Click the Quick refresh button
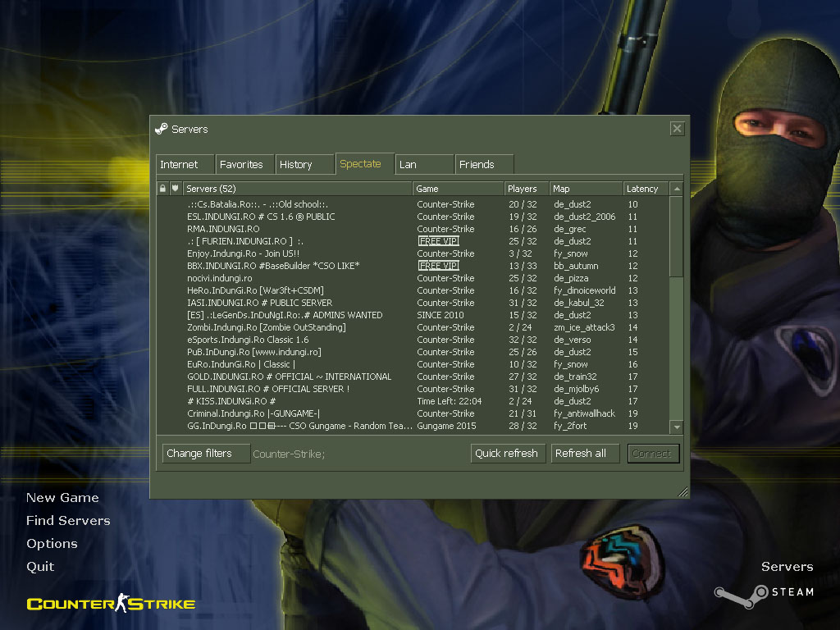Screen dimensions: 840x630 [x=508, y=454]
